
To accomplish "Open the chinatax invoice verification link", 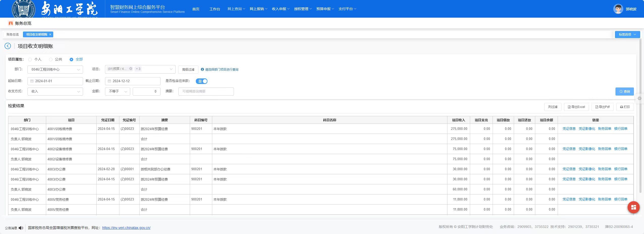I will (126, 228).
